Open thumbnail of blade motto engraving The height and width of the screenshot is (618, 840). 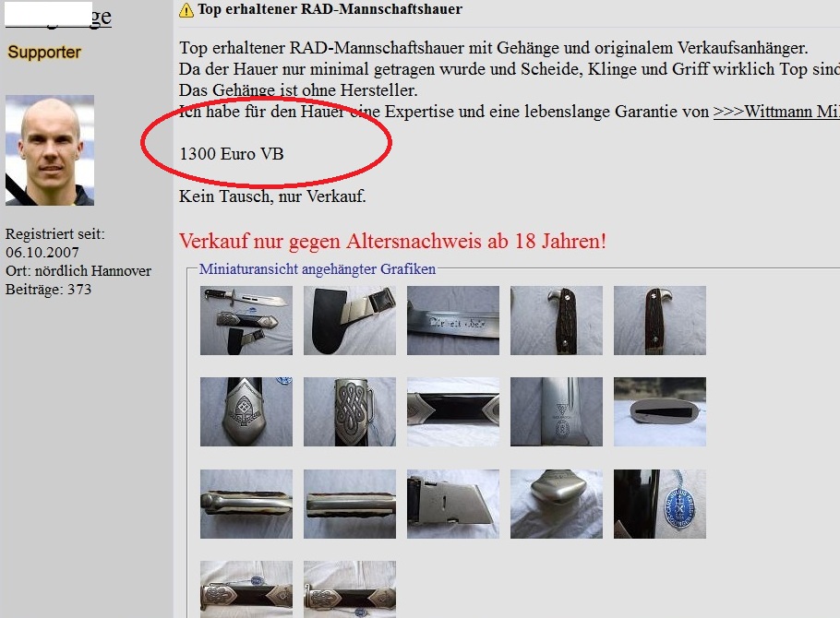click(453, 320)
